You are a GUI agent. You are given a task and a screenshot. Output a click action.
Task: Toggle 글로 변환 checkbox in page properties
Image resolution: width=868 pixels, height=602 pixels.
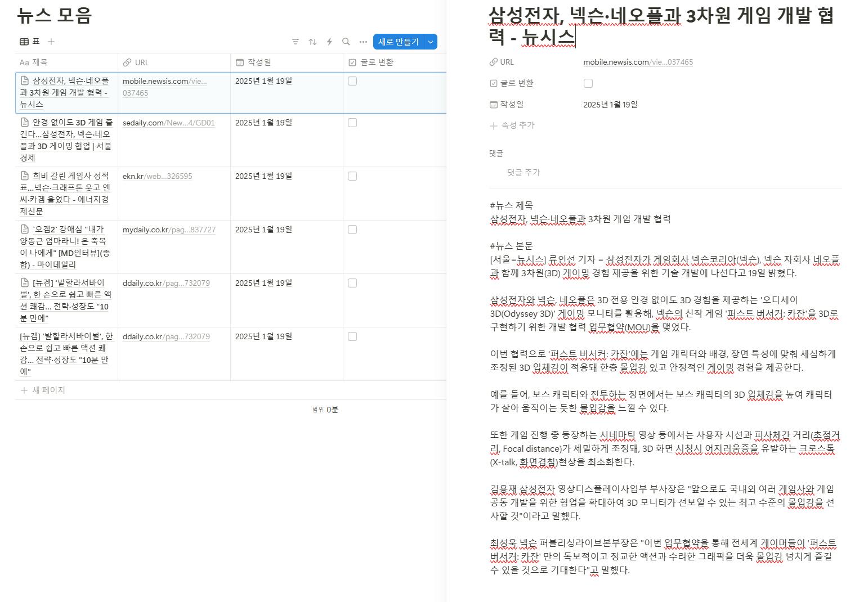click(x=588, y=83)
